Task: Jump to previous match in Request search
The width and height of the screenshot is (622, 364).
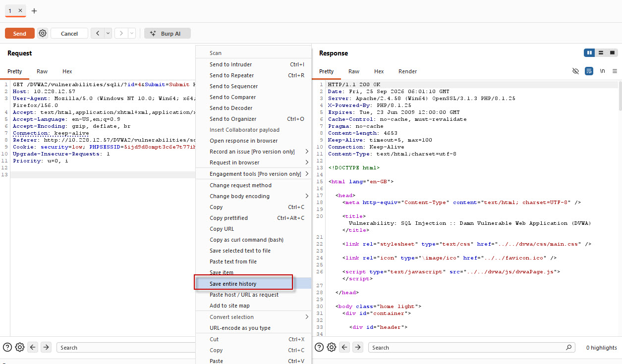Action: (33, 347)
